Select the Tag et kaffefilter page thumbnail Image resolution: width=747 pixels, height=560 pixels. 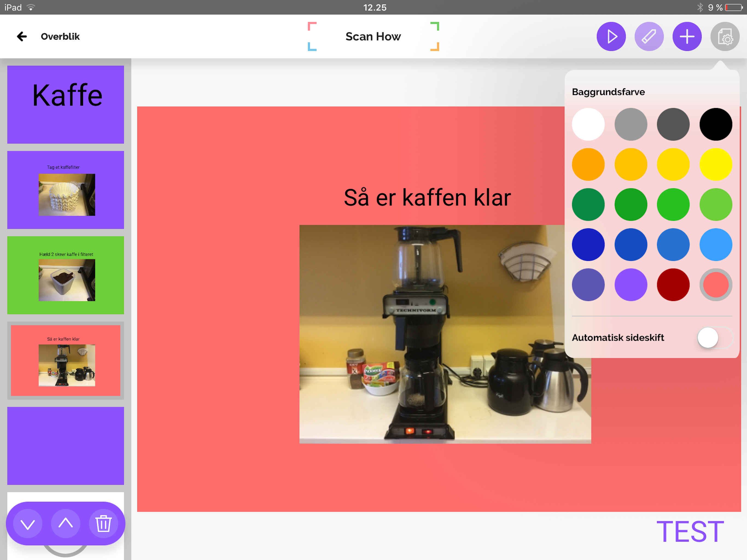66,190
